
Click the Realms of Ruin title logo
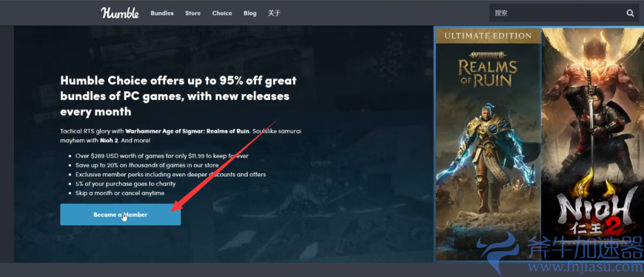pos(487,71)
